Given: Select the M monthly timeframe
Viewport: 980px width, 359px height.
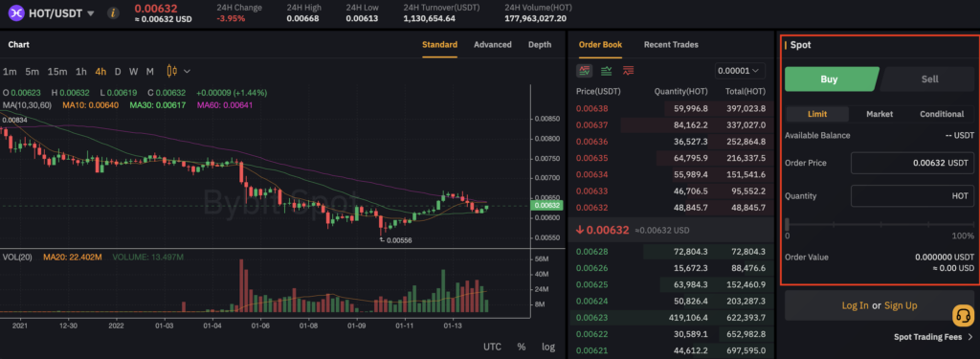Looking at the screenshot, I should 150,71.
